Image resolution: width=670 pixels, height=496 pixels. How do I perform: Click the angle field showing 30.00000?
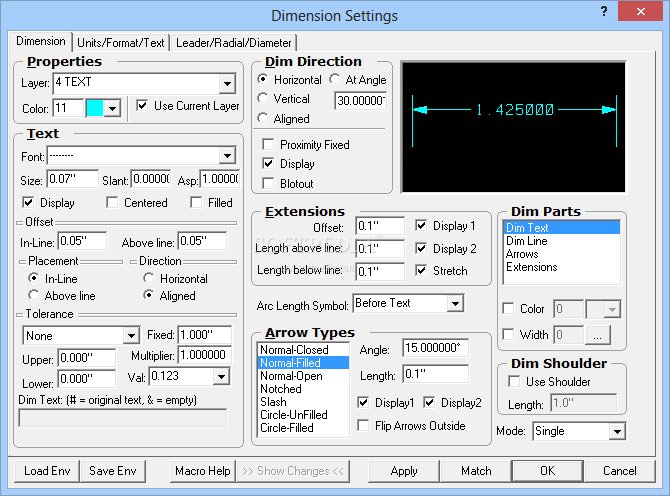[361, 101]
